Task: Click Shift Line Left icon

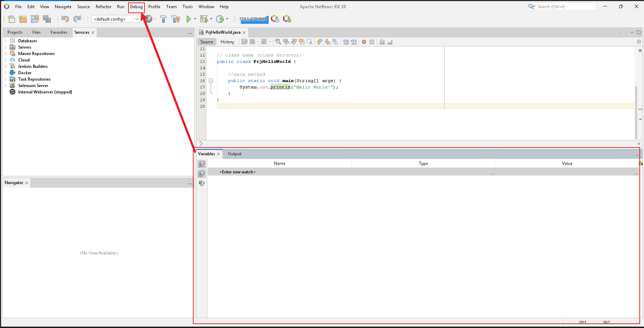Action: (x=346, y=42)
